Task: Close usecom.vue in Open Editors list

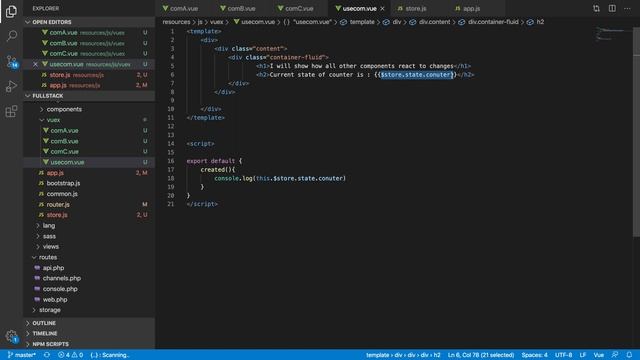Action: (36, 64)
